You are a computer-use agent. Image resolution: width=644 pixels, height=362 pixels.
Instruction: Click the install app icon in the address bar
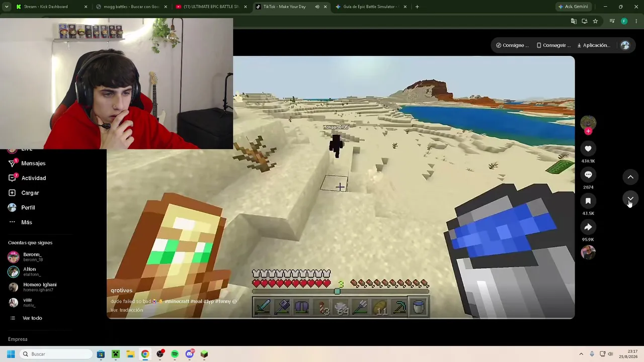click(x=585, y=21)
